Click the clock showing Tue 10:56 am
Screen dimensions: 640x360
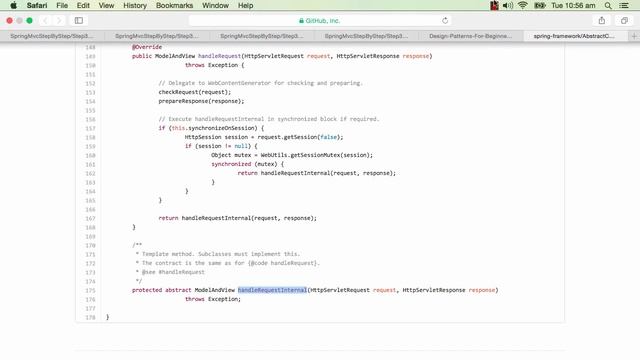pyautogui.click(x=573, y=6)
